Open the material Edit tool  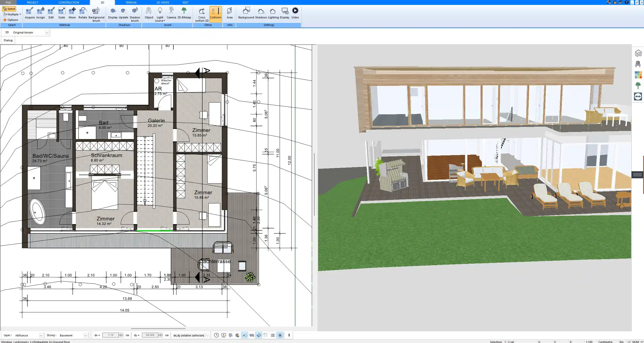click(51, 13)
